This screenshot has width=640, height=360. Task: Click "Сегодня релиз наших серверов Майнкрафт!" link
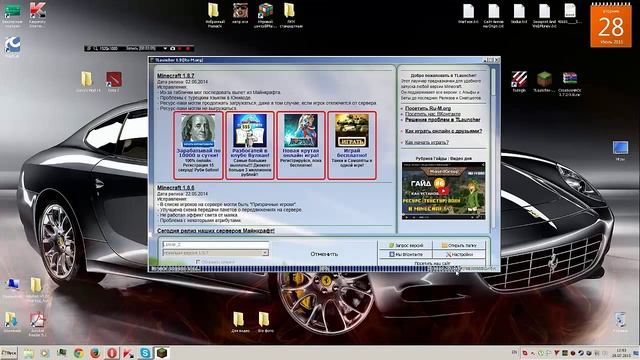pyautogui.click(x=216, y=231)
